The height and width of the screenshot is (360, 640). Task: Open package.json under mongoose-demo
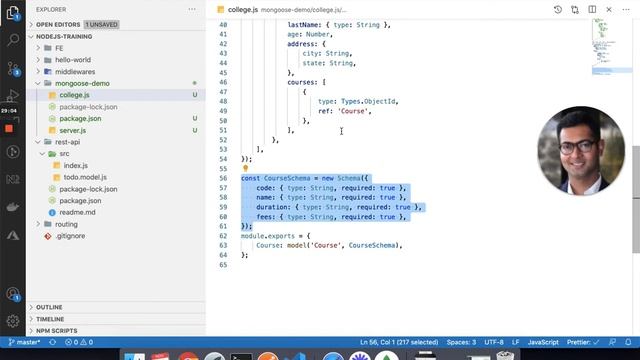tap(80, 118)
